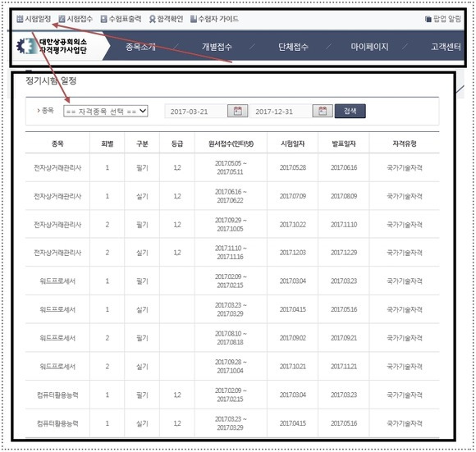Click the 등급 column header

(177, 144)
